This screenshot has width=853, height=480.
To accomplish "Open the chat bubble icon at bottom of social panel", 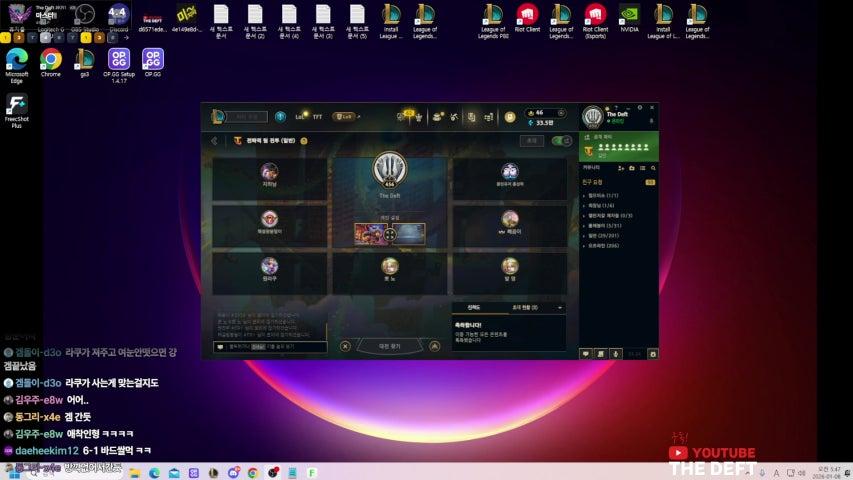I will [586, 353].
